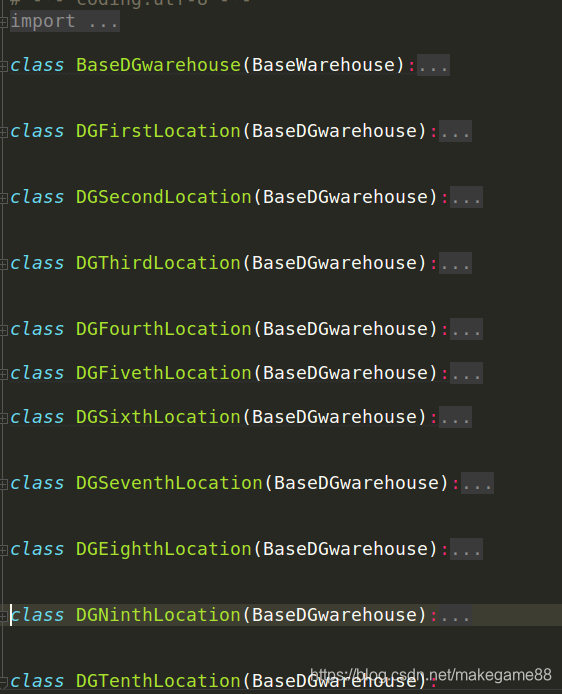Screen dimensions: 562x694
Task: Click the folded ellipsis after DGFivethLocation class
Action: pos(466,373)
